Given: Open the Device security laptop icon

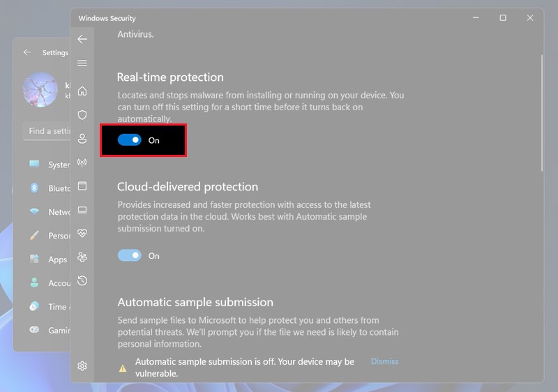Looking at the screenshot, I should 82,210.
